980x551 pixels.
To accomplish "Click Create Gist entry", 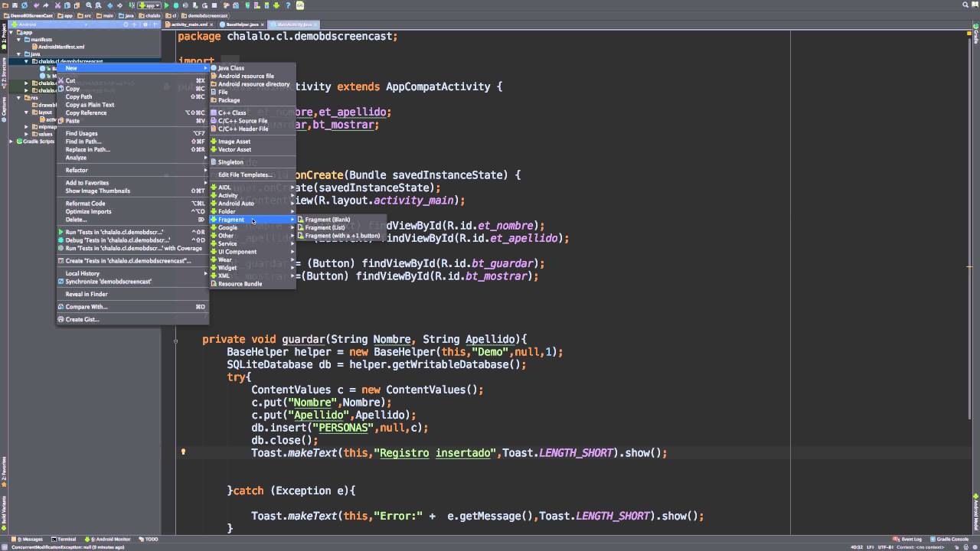I will coord(132,319).
